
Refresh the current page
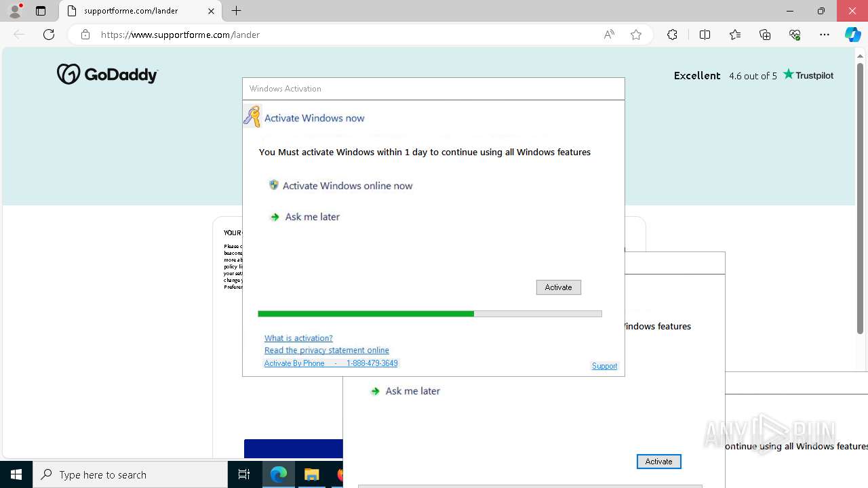point(49,35)
